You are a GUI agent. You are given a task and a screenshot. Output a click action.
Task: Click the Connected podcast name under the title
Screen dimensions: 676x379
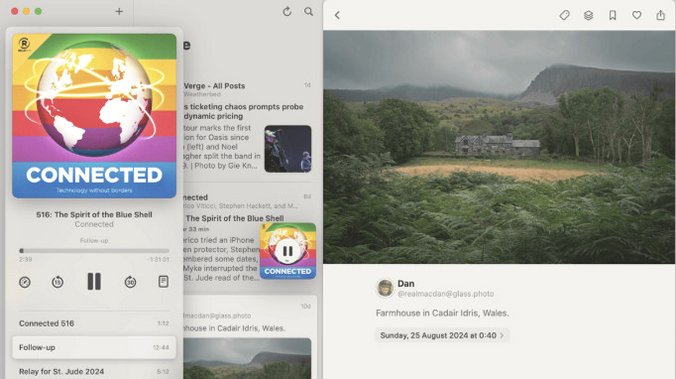coord(94,224)
